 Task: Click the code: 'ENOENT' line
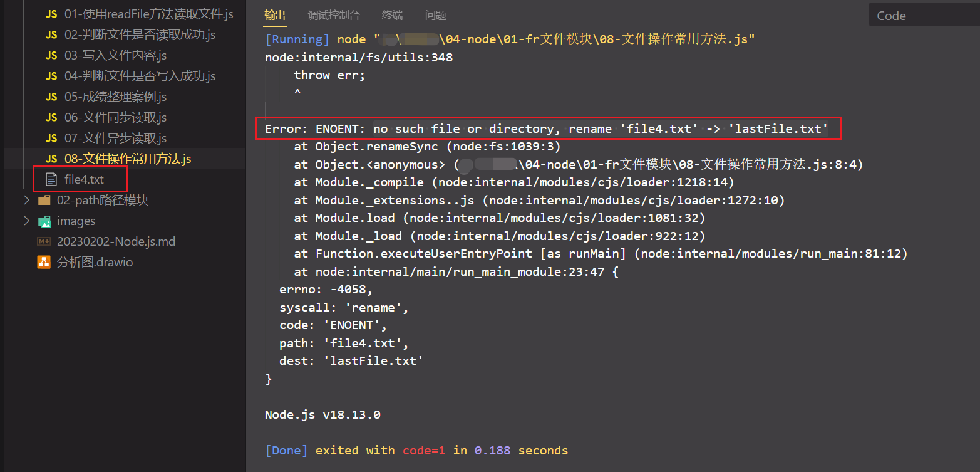333,325
